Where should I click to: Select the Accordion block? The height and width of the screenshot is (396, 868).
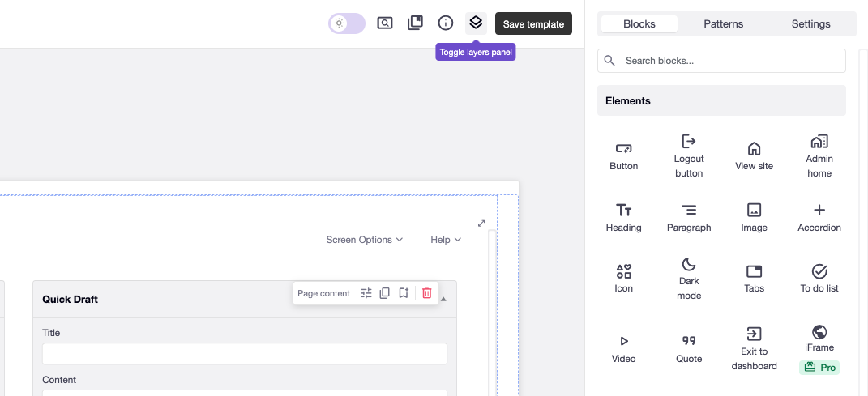click(x=819, y=218)
